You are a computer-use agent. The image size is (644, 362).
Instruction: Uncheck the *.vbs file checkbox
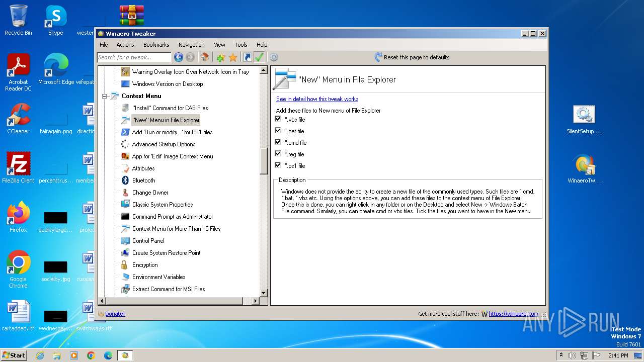tap(278, 119)
